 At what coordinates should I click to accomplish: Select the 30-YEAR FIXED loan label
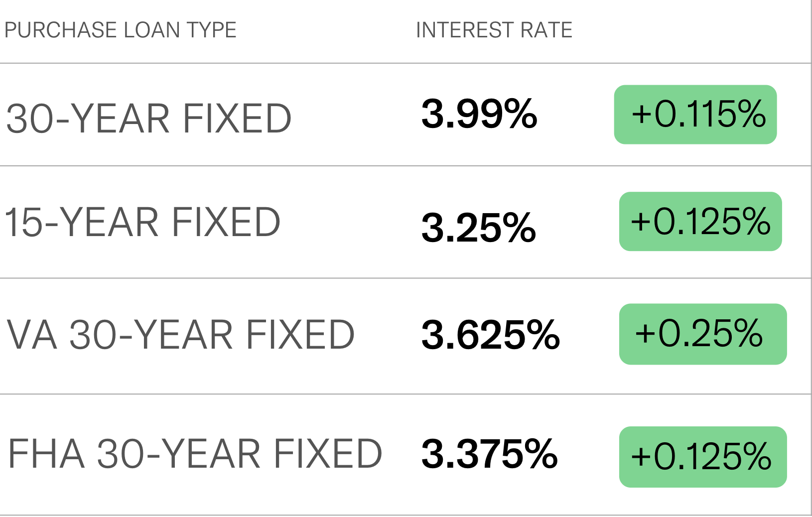click(148, 119)
